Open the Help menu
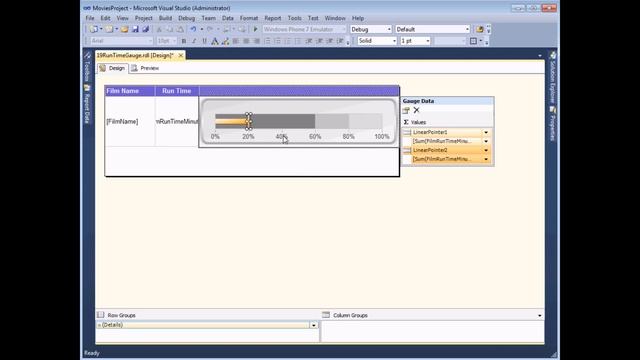 click(358, 18)
